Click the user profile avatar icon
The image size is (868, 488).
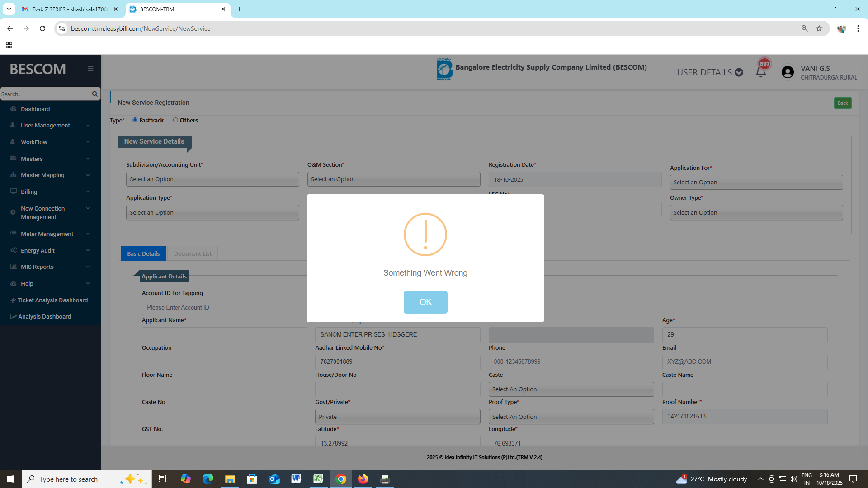pyautogui.click(x=788, y=72)
